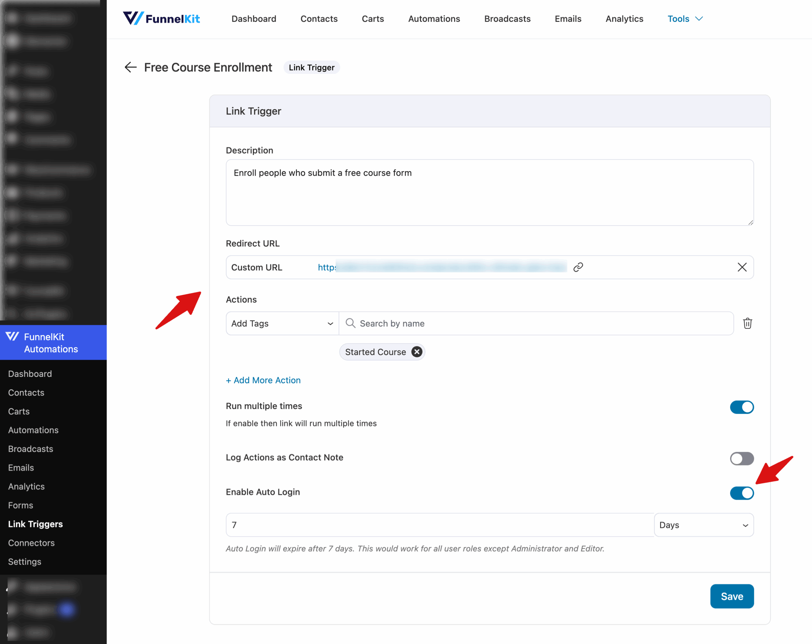Click the link icon in the Custom URL field

pyautogui.click(x=578, y=267)
